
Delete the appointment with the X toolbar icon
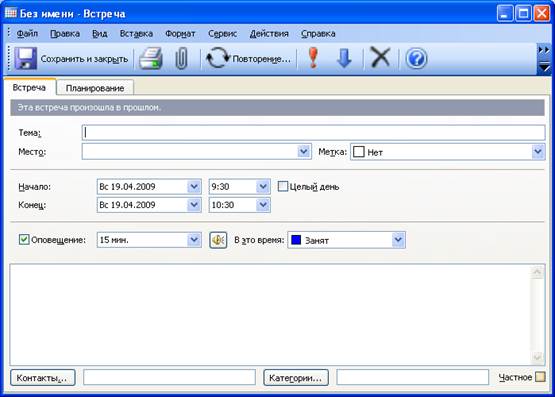coord(380,57)
